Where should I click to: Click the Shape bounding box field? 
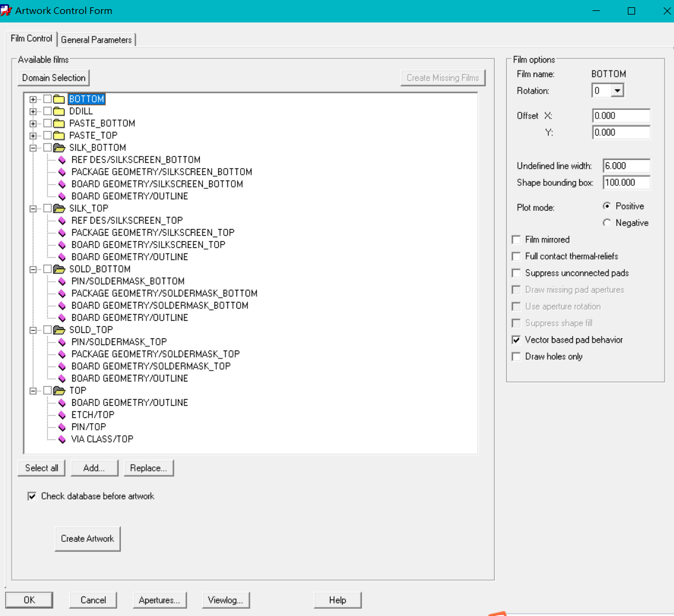[x=626, y=183]
